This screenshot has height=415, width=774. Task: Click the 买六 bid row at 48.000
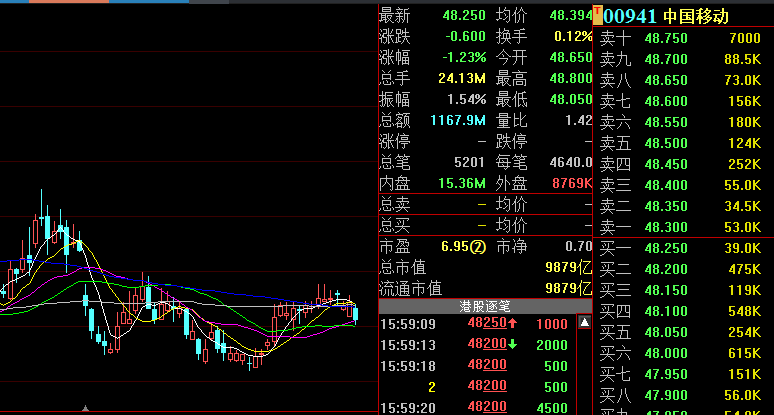pyautogui.click(x=683, y=353)
